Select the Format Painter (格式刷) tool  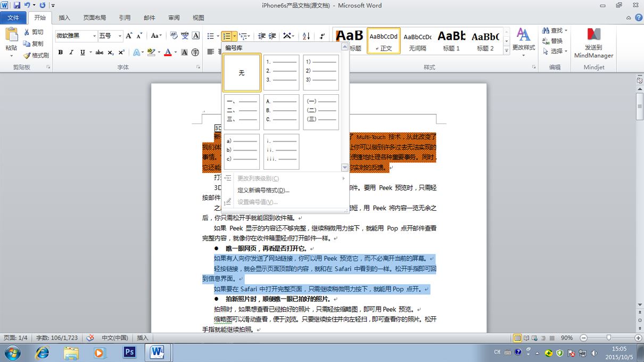coord(36,55)
